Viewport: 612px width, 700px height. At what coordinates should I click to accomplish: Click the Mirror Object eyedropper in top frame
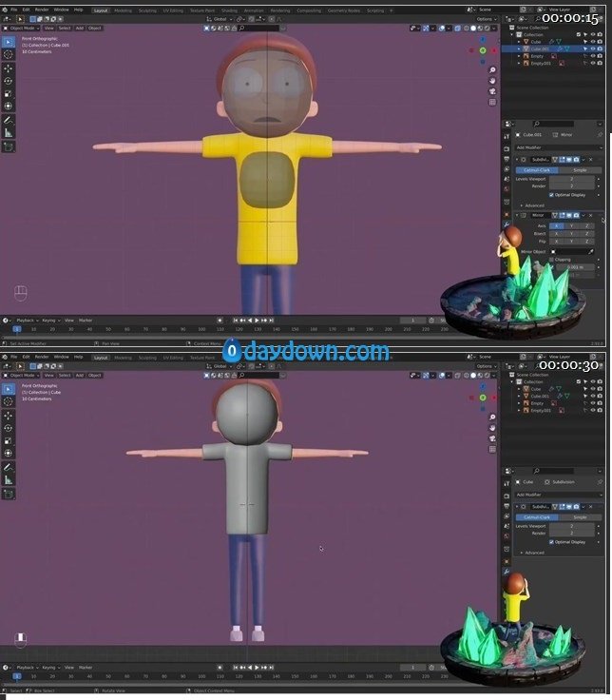591,251
